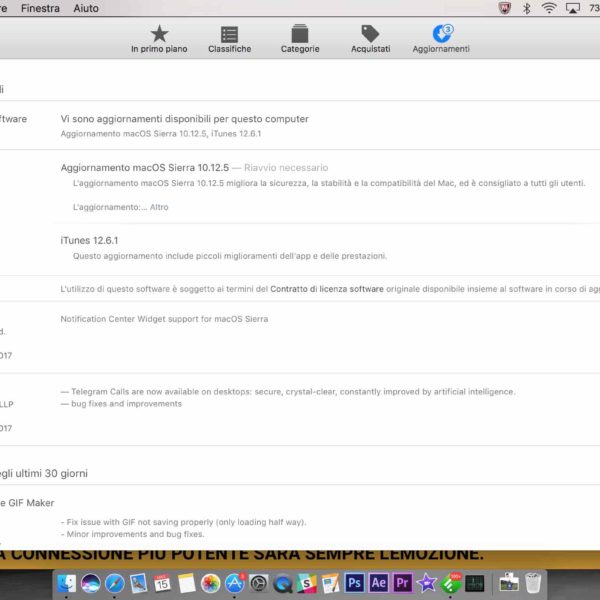Open iMovie from the Dock
600x600 pixels.
tap(426, 583)
